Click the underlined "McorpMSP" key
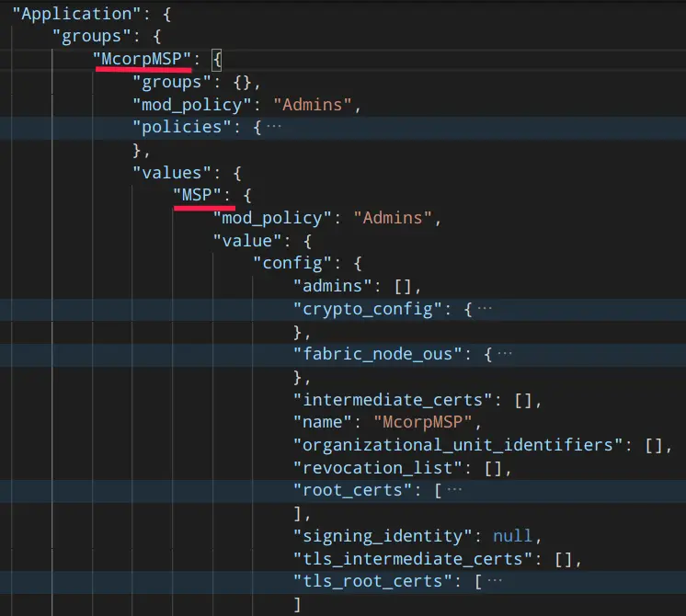The image size is (686, 616). (142, 59)
